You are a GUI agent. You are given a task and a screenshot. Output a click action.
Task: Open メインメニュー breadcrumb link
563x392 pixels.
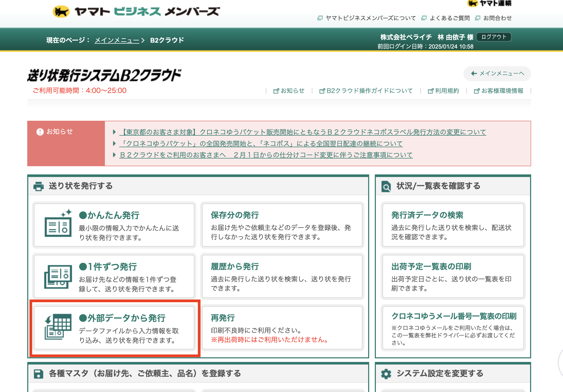point(117,40)
